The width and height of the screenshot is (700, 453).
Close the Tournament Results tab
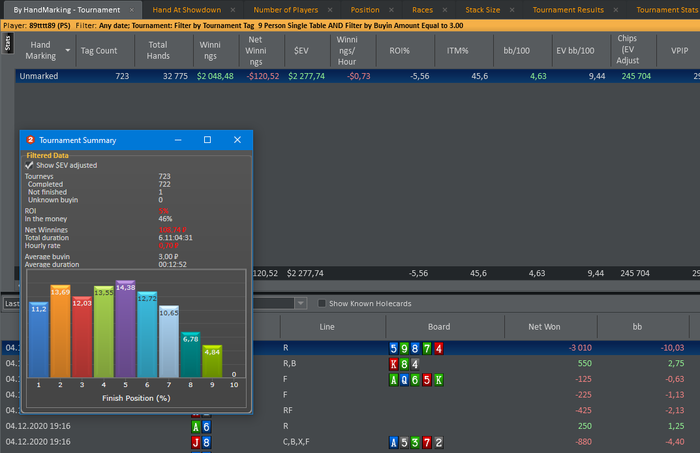click(616, 10)
